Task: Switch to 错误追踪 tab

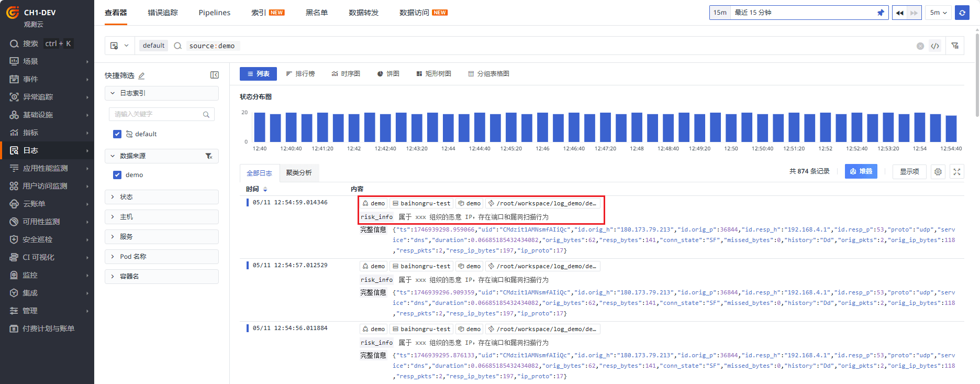Action: pyautogui.click(x=163, y=13)
